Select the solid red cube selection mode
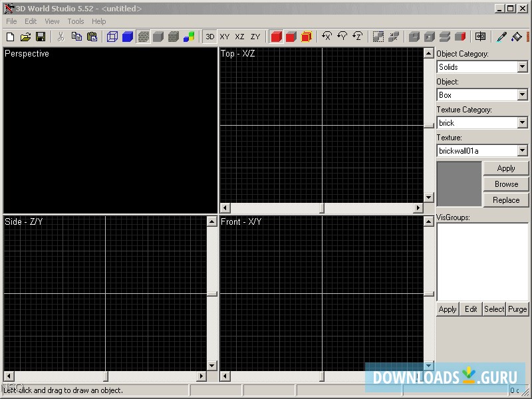The image size is (532, 399). (x=276, y=37)
